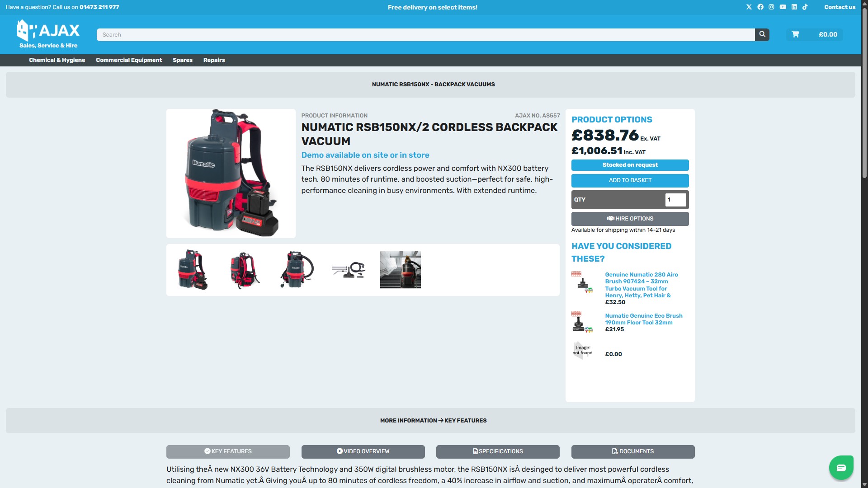Click the £21.95 price text
868x488 pixels.
coord(614,329)
